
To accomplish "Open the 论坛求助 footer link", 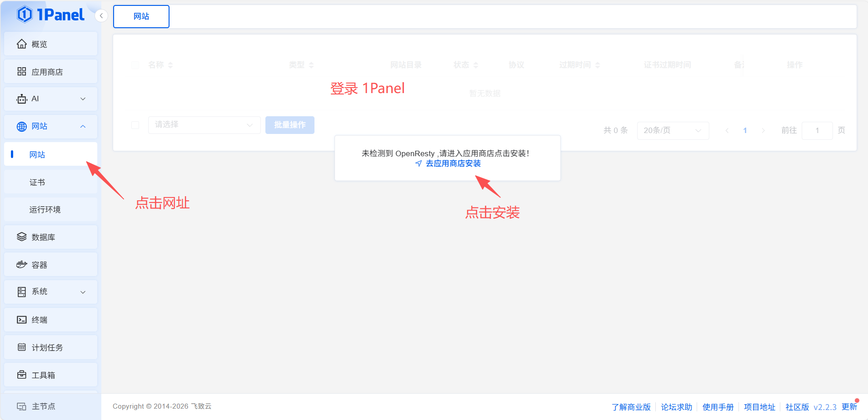I will point(677,407).
